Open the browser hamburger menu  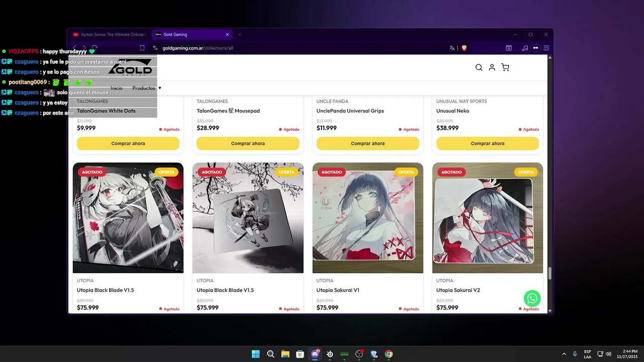pos(546,48)
